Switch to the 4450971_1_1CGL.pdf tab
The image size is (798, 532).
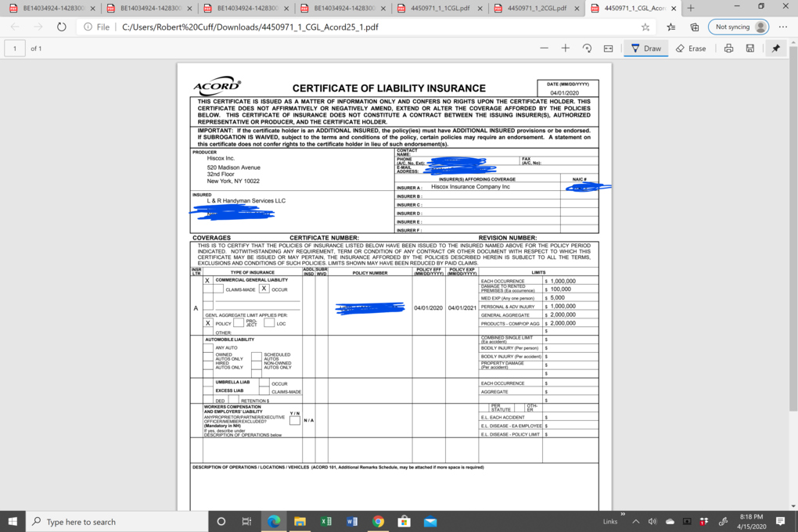438,8
